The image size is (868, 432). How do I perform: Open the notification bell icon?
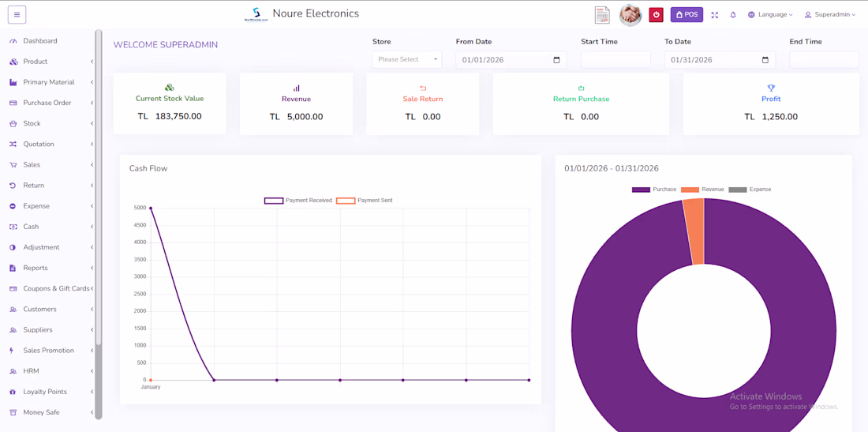733,15
